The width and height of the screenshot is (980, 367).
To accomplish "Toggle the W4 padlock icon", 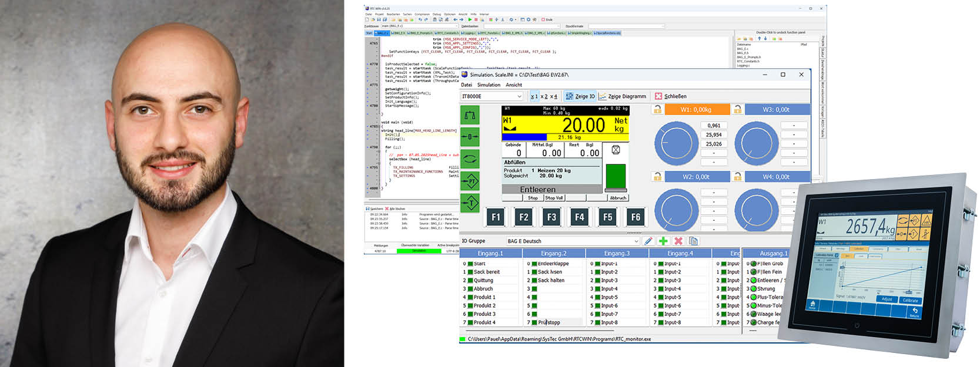I will point(737,176).
